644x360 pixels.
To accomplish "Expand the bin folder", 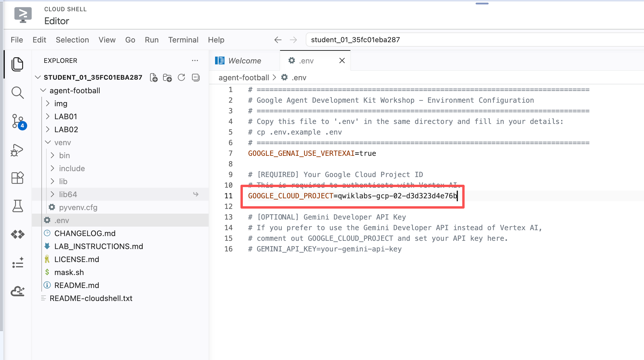I will (x=52, y=155).
